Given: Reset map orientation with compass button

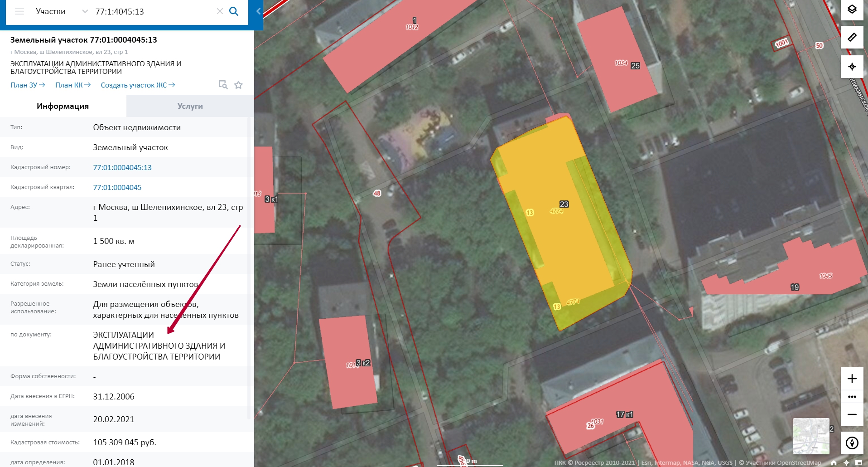Looking at the screenshot, I should click(x=852, y=443).
